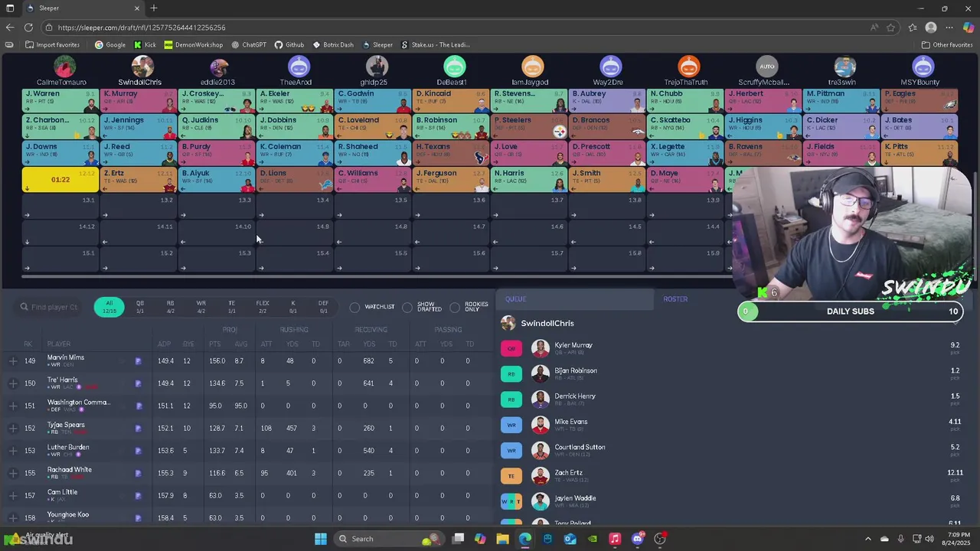Filter players by DEF
The image size is (980, 551).
coord(323,307)
